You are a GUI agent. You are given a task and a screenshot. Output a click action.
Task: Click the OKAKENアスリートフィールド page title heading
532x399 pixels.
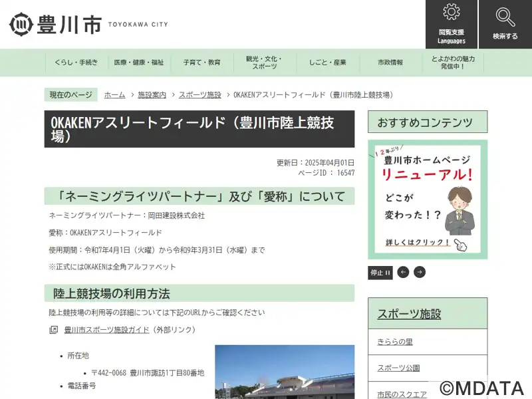coord(199,129)
